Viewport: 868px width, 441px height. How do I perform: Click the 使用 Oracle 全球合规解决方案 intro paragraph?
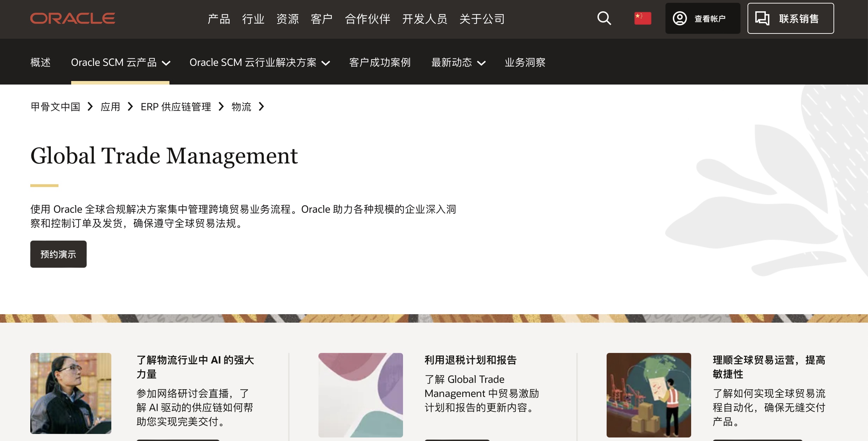click(243, 216)
